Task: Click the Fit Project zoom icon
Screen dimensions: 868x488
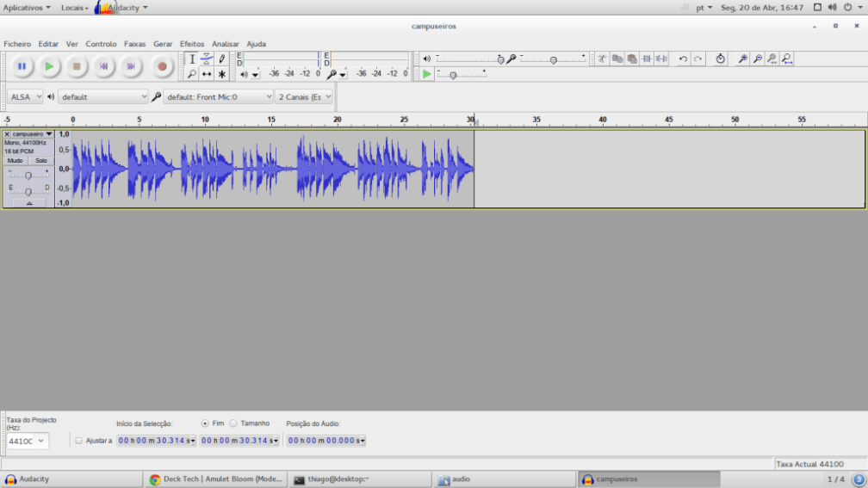Action: 787,59
